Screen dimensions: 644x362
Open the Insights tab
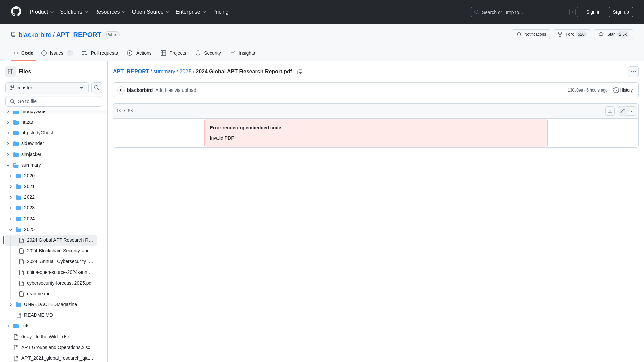pyautogui.click(x=242, y=53)
